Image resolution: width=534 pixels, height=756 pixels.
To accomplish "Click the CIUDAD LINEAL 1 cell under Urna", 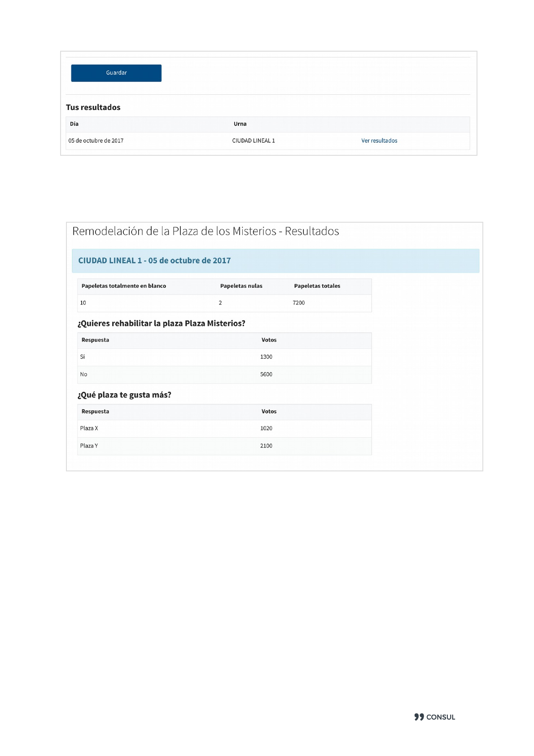I will tap(254, 141).
